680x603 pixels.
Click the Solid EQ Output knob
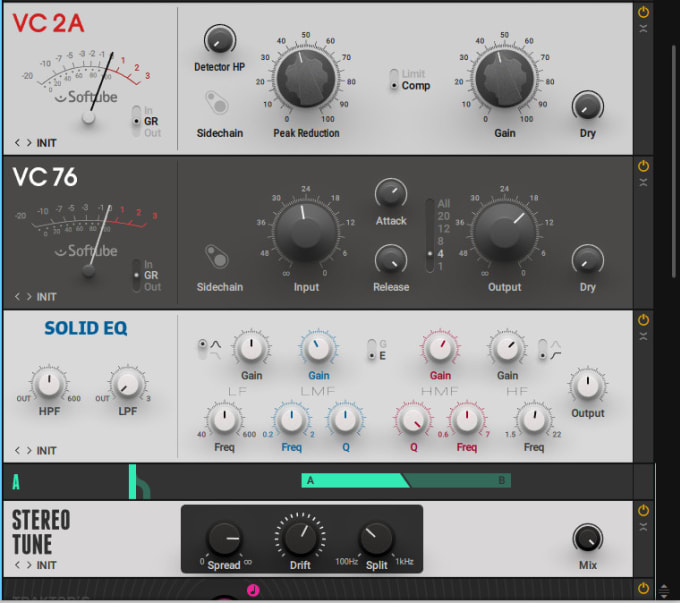click(588, 385)
